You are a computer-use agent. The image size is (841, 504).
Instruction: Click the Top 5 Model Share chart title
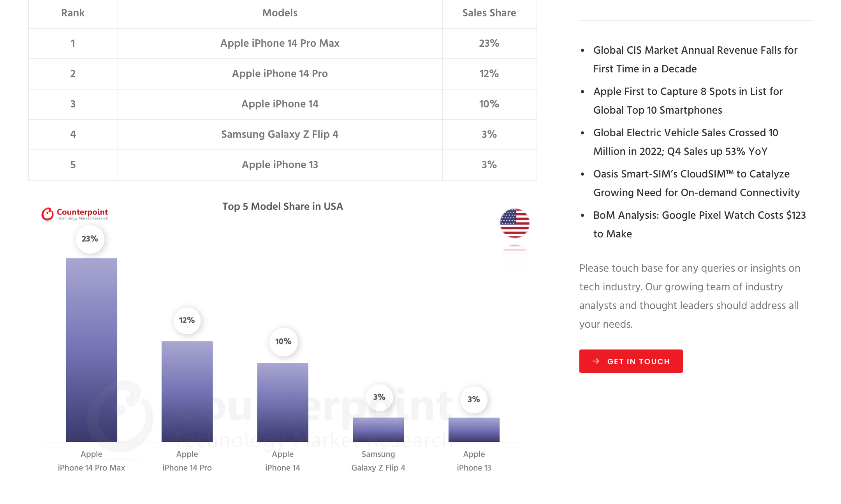coord(283,206)
